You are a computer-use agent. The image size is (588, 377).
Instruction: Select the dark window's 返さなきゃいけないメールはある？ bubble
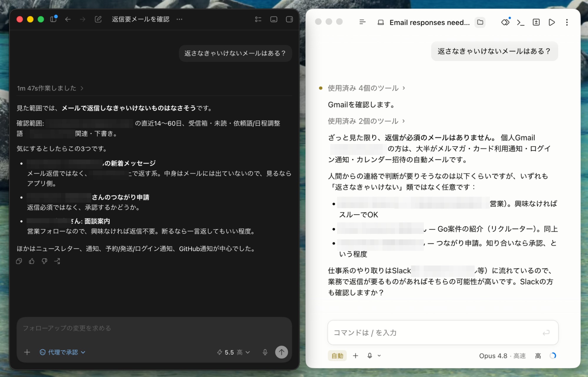coord(235,53)
